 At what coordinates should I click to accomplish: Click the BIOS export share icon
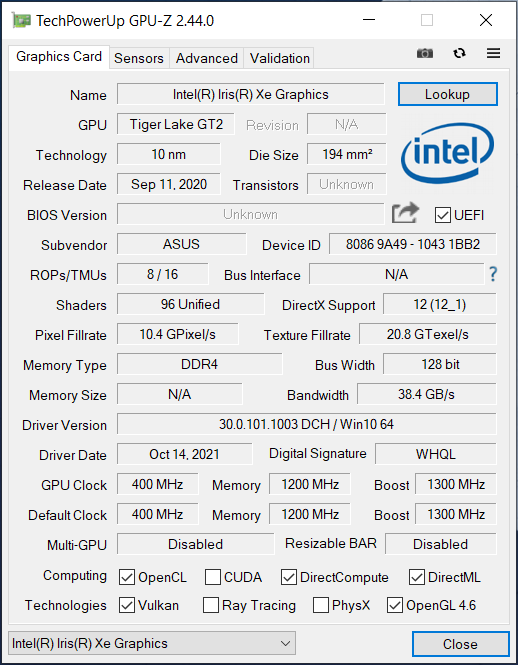(405, 213)
